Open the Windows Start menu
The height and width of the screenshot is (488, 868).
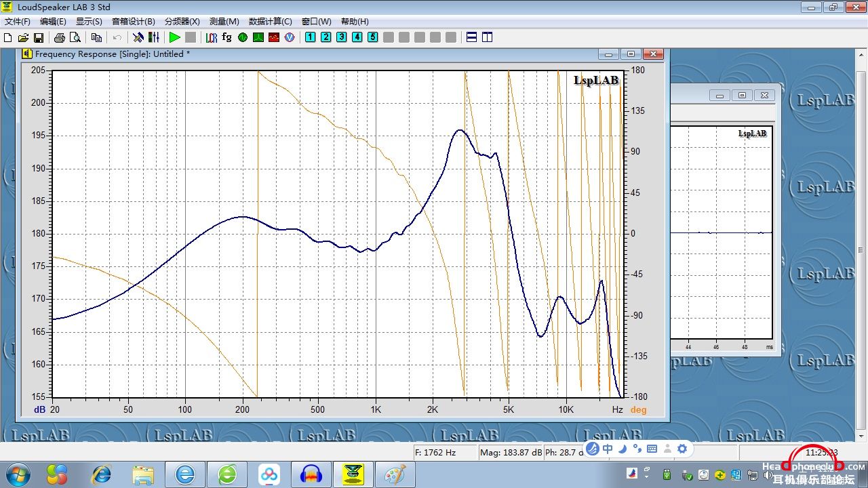point(17,474)
